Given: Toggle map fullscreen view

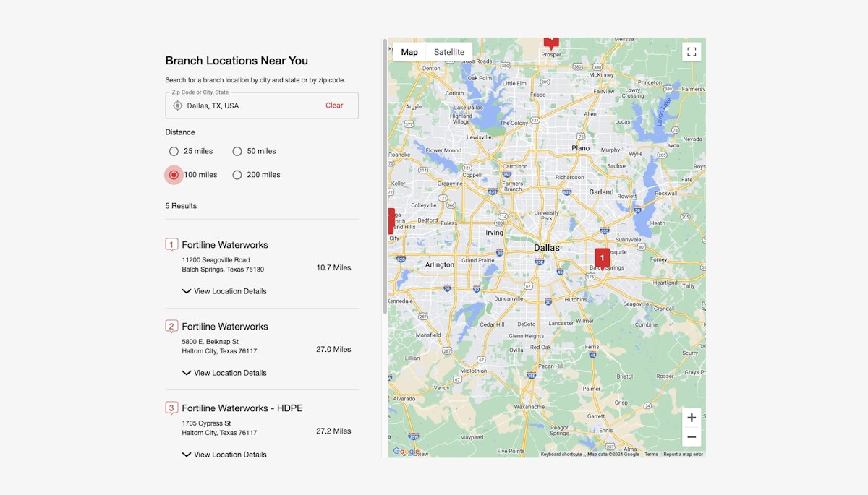Looking at the screenshot, I should [692, 52].
